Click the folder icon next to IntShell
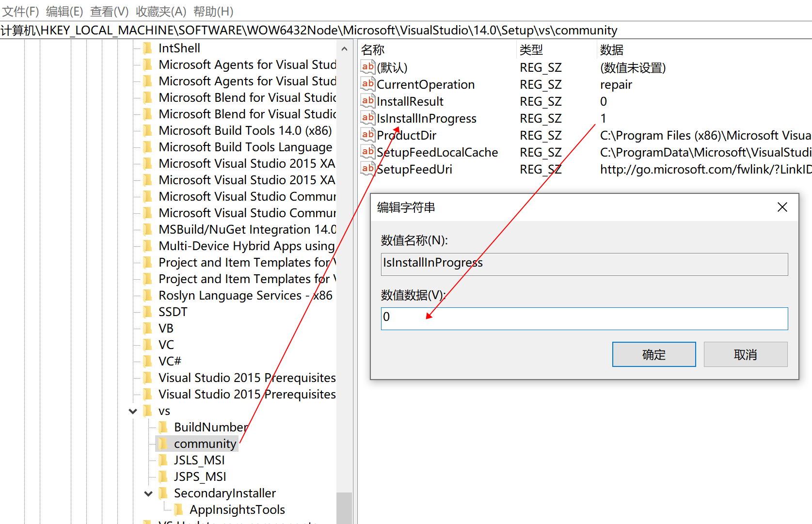The height and width of the screenshot is (524, 812). tap(148, 48)
